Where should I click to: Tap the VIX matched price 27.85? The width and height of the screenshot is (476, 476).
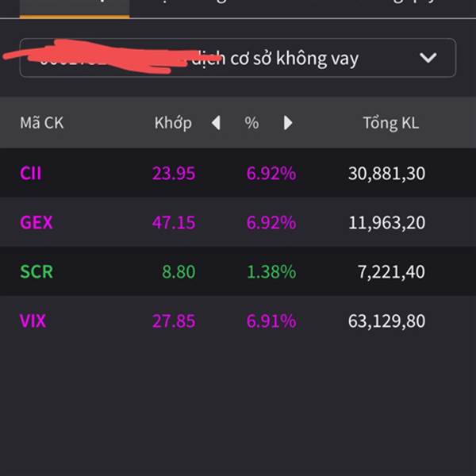pyautogui.click(x=174, y=321)
